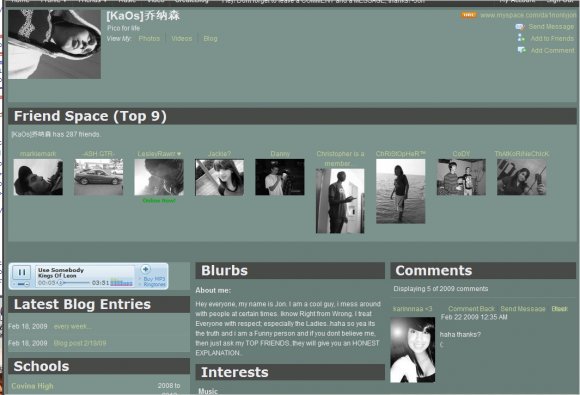The height and width of the screenshot is (395, 580).
Task: Click the music player equalizer bars
Action: [121, 283]
